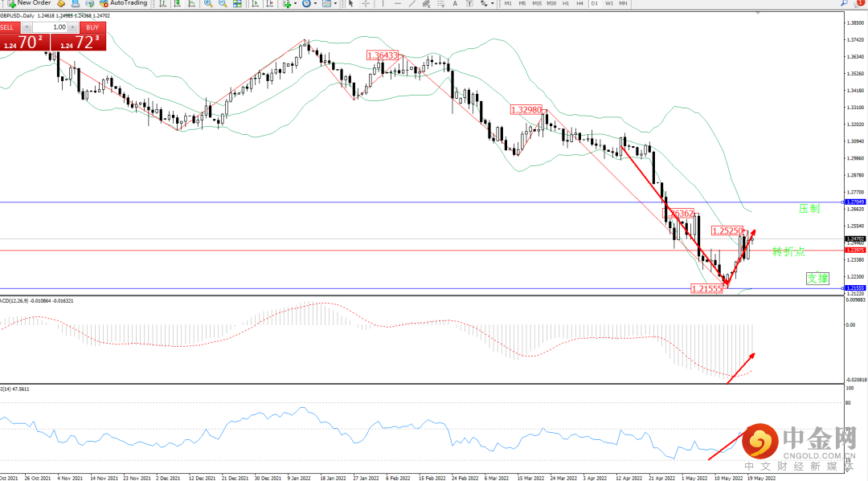Select the horizontal line tool
The image size is (868, 481).
[x=398, y=3]
